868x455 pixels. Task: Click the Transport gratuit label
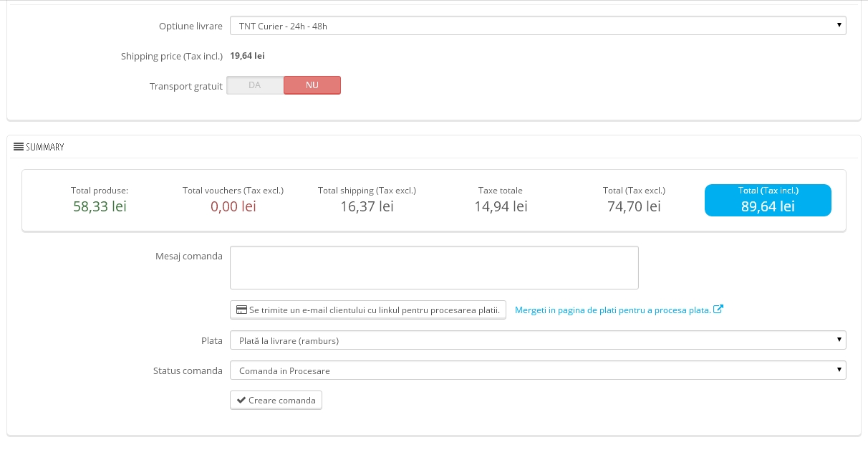[x=186, y=86]
